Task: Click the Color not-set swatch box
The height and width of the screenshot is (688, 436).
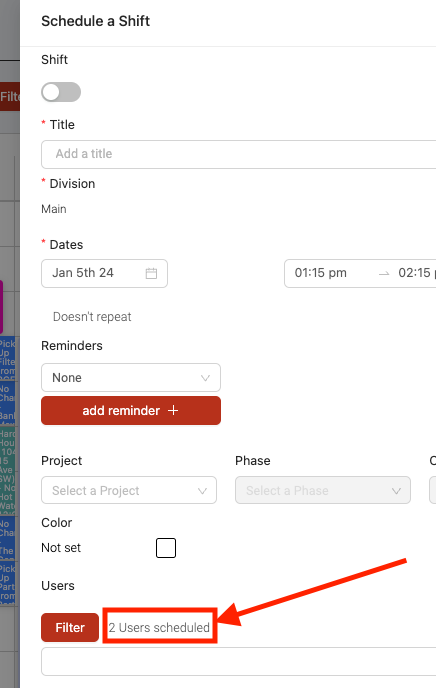Action: 166,548
